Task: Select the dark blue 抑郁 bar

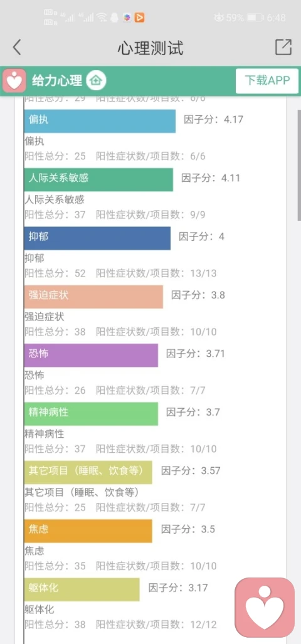Action: [x=97, y=238]
